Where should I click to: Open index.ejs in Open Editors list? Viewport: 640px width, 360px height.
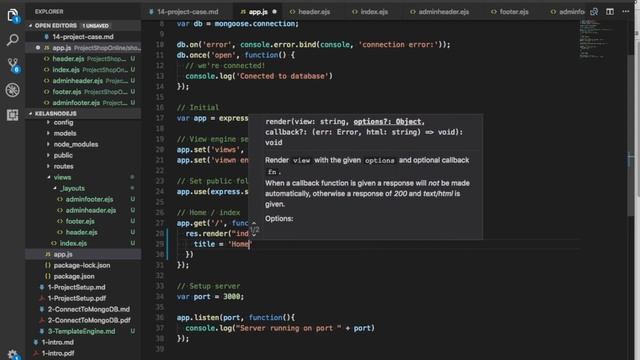coord(84,70)
